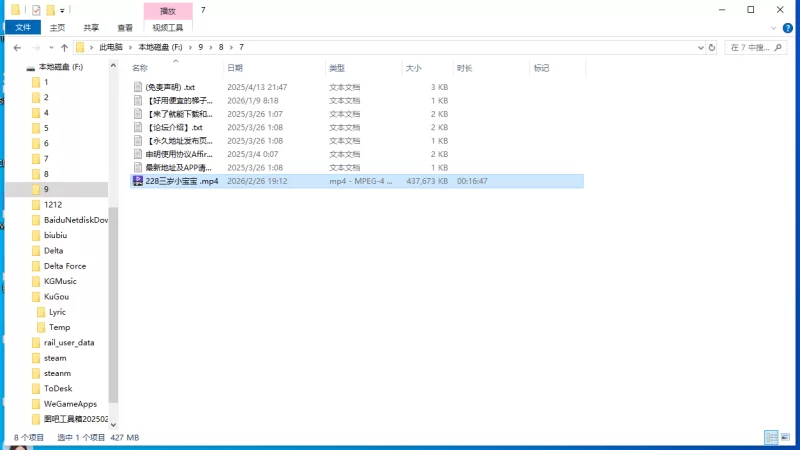The width and height of the screenshot is (800, 450).
Task: Switch to the 共享 ribbon tab
Action: coord(91,28)
